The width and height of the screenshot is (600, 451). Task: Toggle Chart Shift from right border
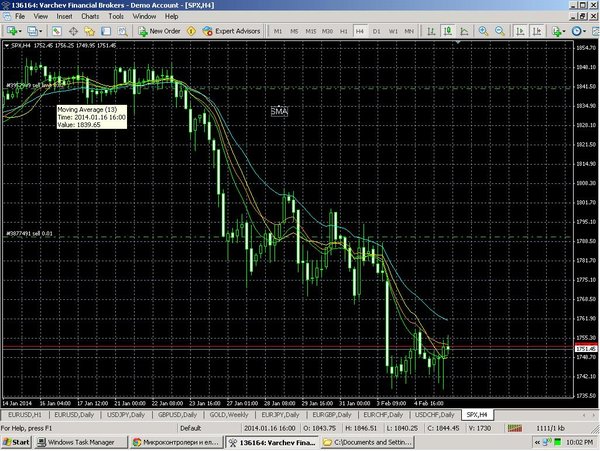(537, 31)
